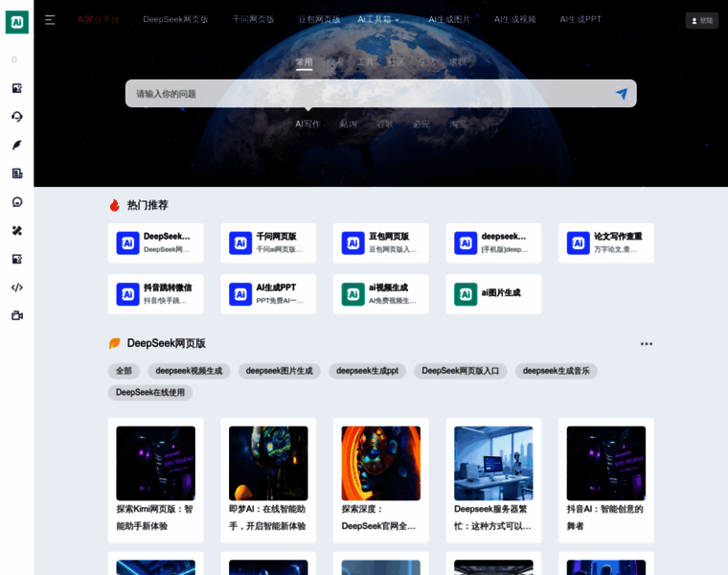Toggle the hamburger menu icon

point(50,20)
